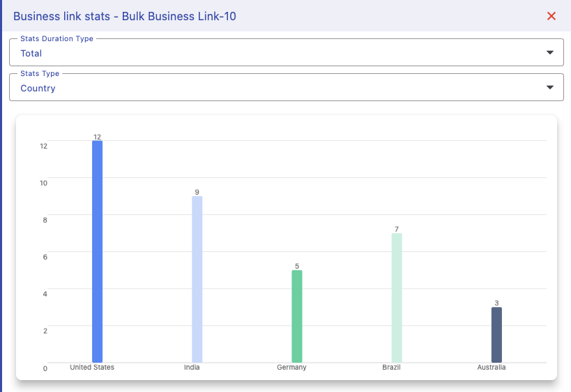Open the Stats Type dropdown
Viewport: 571px width, 392px height.
click(x=286, y=88)
